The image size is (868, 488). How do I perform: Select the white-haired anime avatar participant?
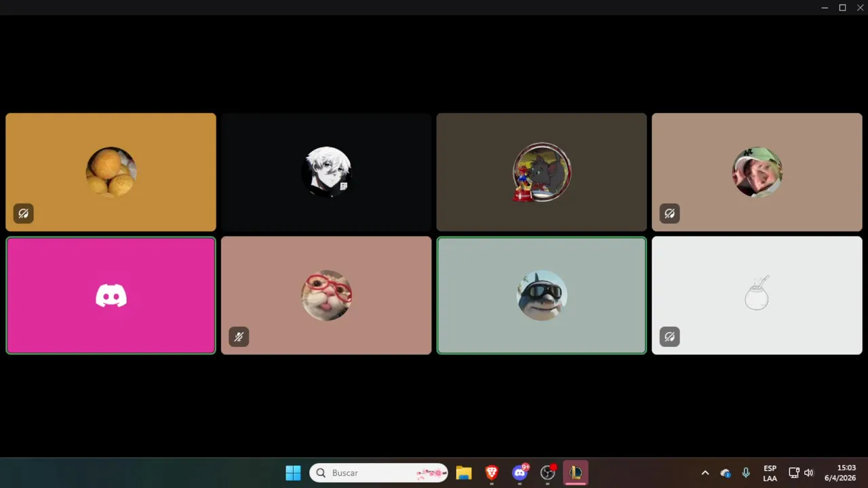tap(326, 172)
